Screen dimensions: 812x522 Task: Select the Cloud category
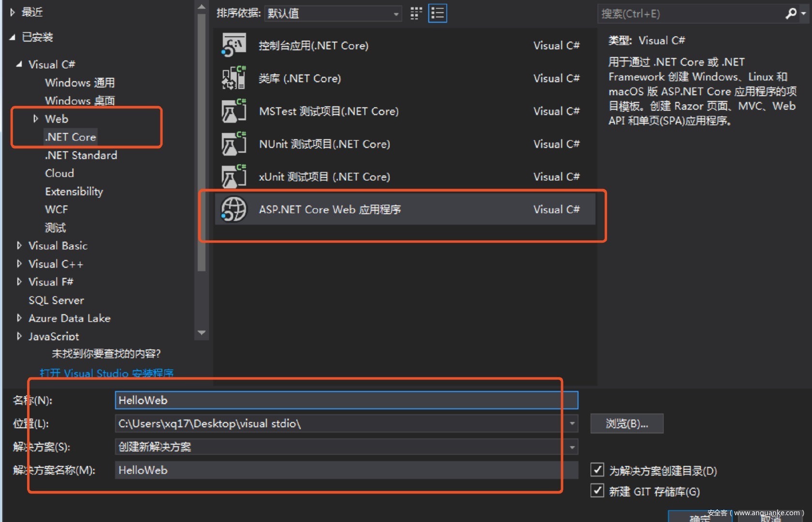(59, 173)
